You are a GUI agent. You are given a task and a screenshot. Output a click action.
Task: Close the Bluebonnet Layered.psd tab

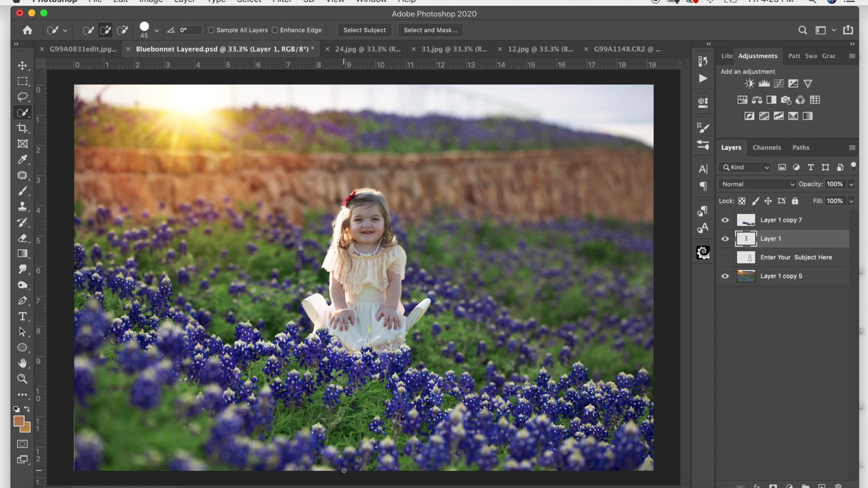click(x=128, y=49)
